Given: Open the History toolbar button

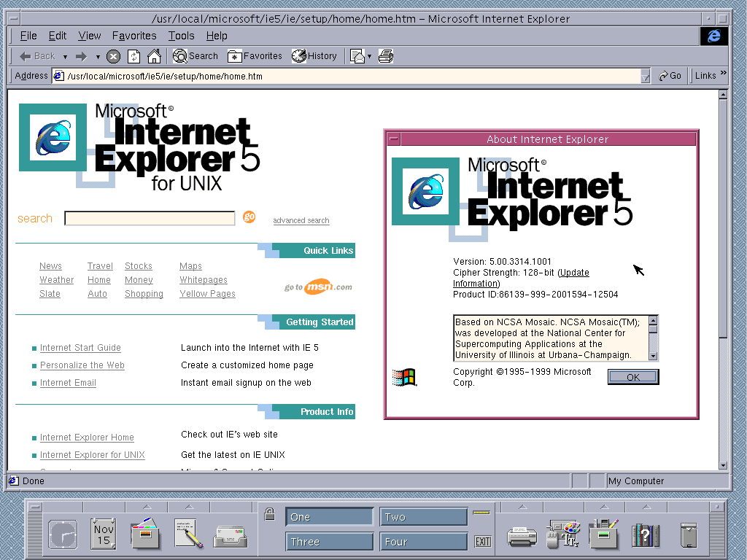Looking at the screenshot, I should coord(314,56).
